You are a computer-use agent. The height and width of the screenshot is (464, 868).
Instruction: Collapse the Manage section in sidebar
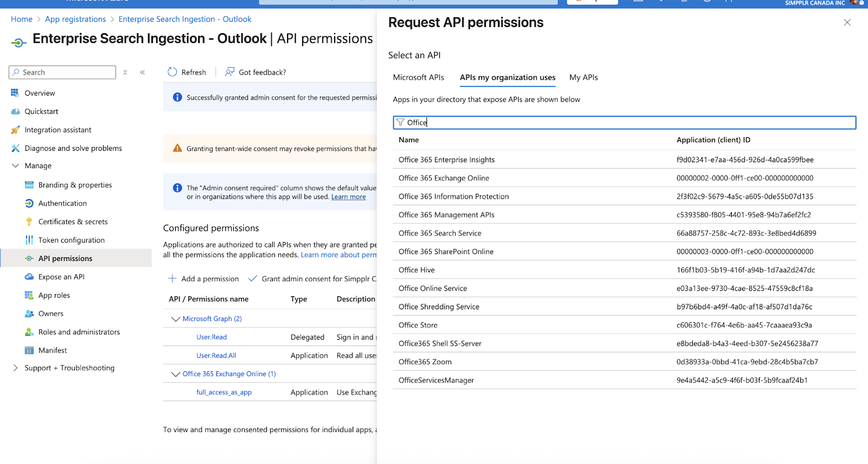tap(15, 166)
